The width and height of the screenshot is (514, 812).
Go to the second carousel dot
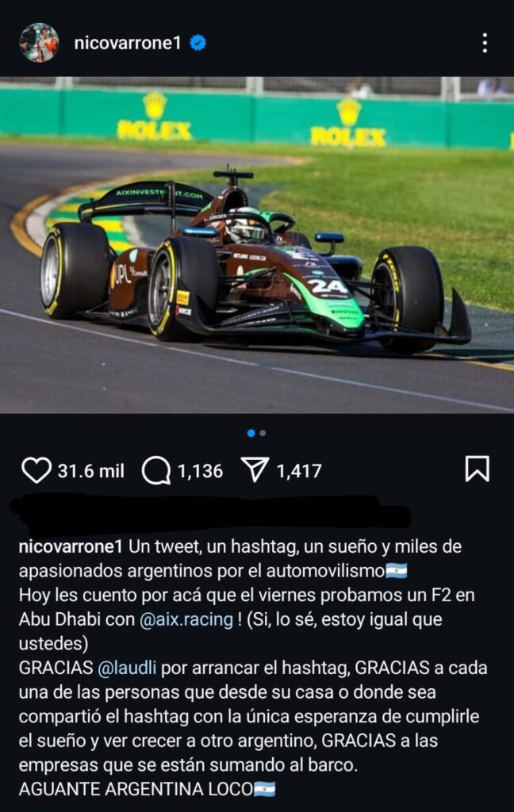coord(263,433)
